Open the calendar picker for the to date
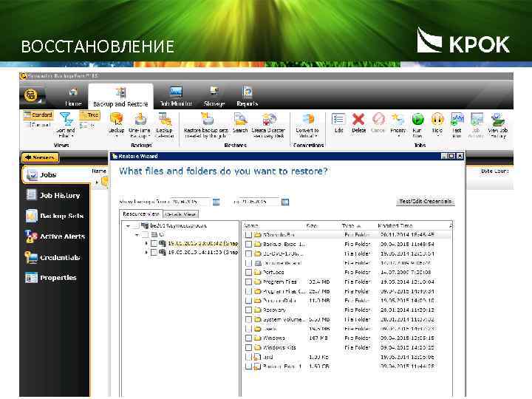532x399 pixels. [285, 202]
